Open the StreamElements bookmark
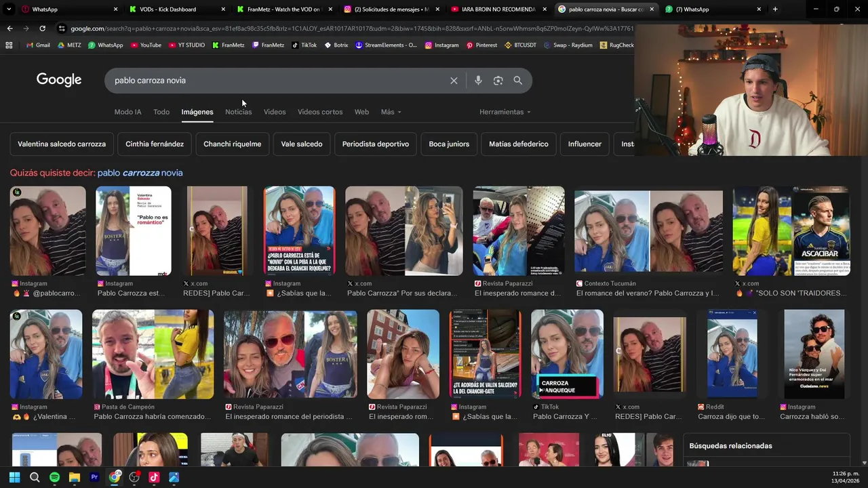This screenshot has width=868, height=488. (x=387, y=45)
